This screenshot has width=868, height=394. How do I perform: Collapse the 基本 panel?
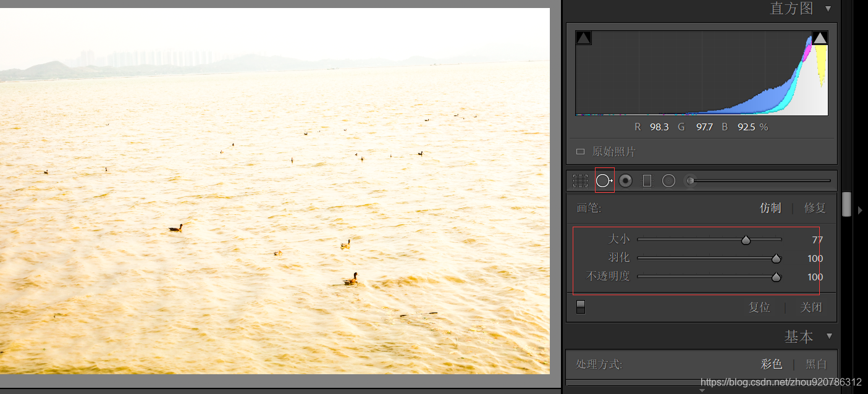pyautogui.click(x=829, y=337)
